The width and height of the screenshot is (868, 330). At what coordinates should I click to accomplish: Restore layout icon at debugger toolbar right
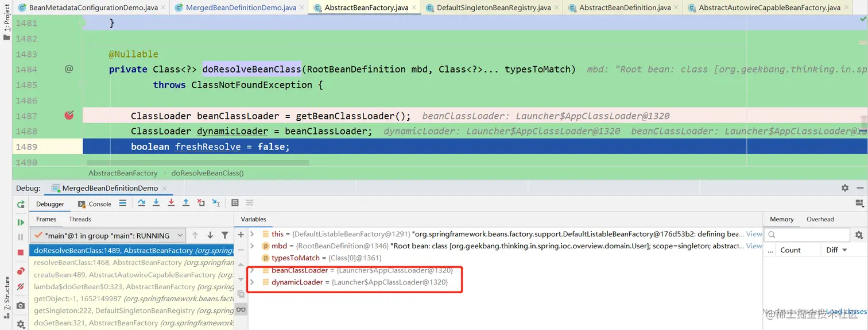859,203
